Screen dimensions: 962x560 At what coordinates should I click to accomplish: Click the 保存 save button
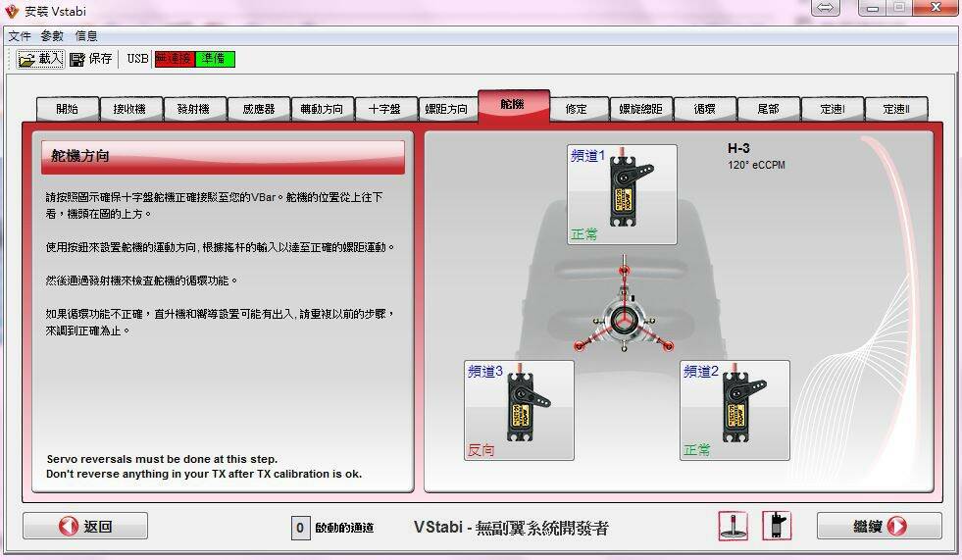click(91, 59)
